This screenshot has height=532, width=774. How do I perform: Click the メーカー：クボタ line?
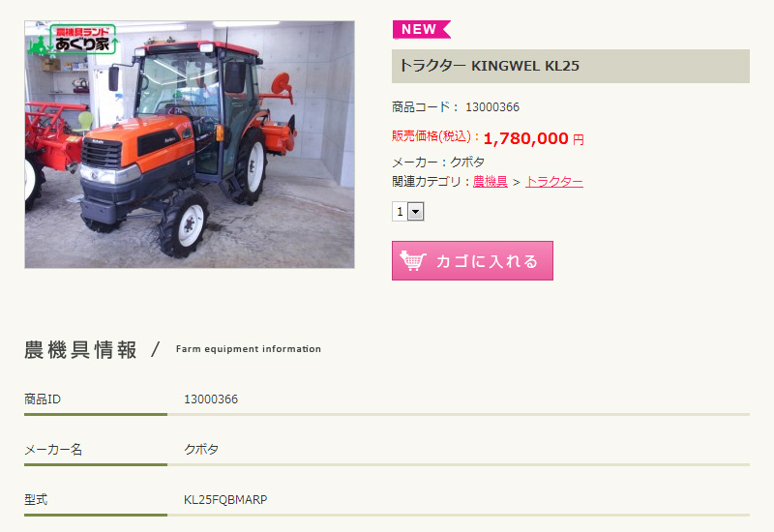pos(438,162)
